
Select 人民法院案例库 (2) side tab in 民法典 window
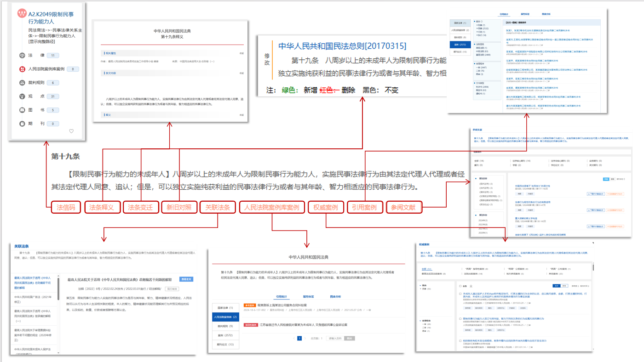coord(225,317)
